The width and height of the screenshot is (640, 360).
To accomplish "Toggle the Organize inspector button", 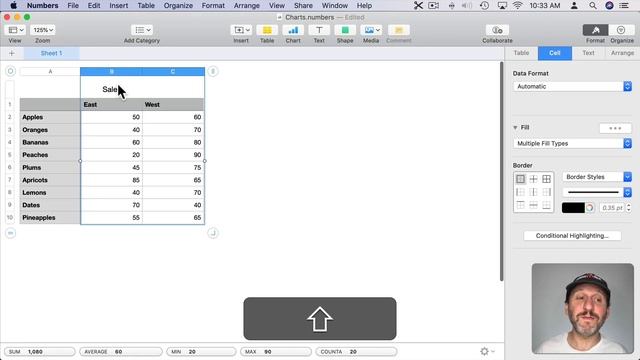I will (621, 30).
